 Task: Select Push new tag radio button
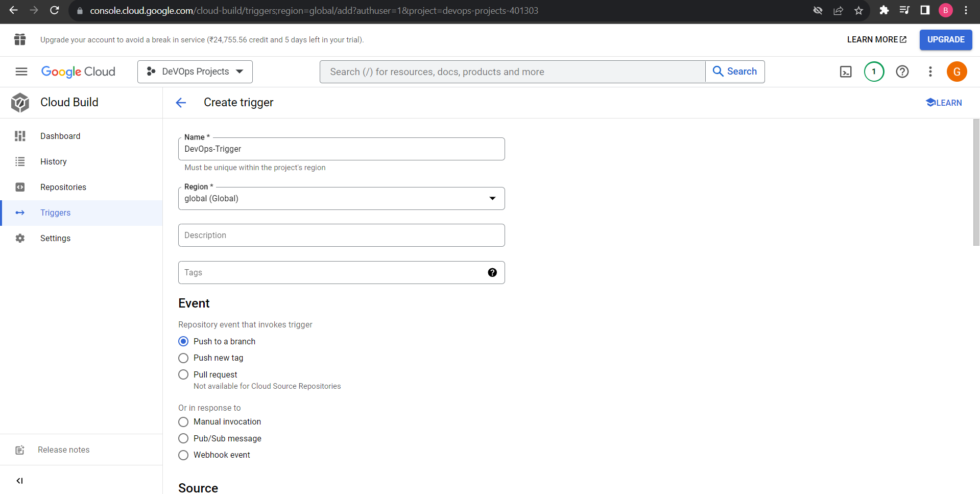point(183,358)
